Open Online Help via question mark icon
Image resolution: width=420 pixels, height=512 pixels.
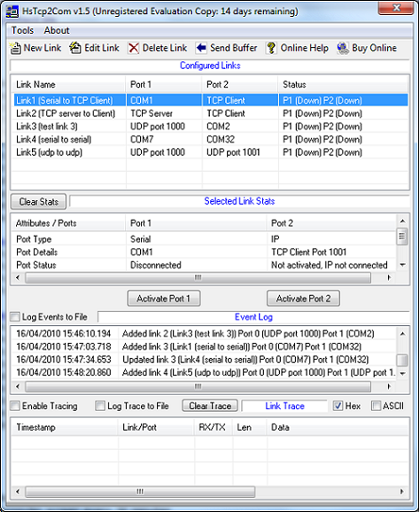(271, 49)
